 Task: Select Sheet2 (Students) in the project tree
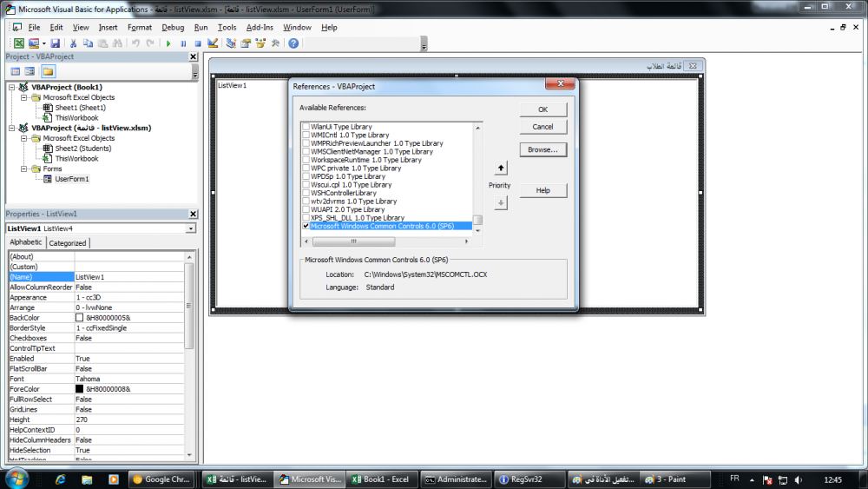pos(82,149)
